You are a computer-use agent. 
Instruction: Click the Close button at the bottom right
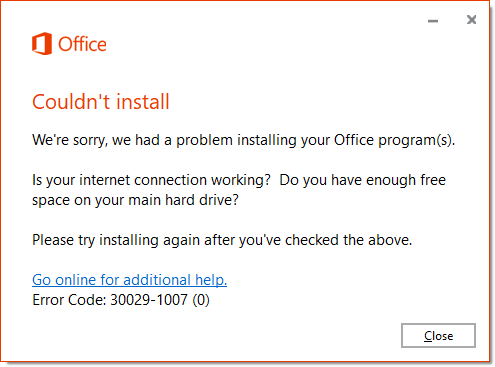tap(438, 335)
